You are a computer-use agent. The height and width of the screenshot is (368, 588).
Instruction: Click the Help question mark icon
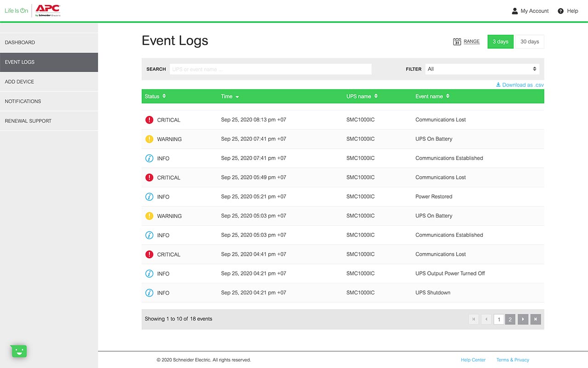560,11
